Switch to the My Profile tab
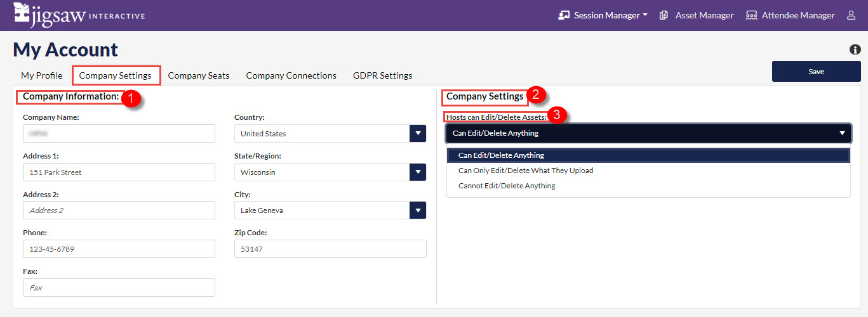Image resolution: width=868 pixels, height=317 pixels. pyautogui.click(x=41, y=75)
